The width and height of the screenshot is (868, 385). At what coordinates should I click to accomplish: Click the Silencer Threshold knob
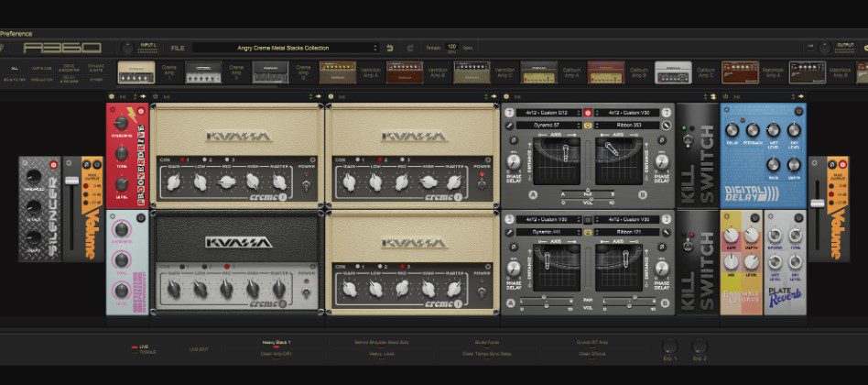pyautogui.click(x=34, y=177)
